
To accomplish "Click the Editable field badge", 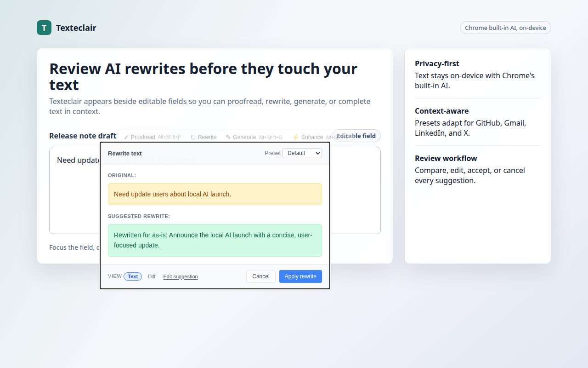I will tap(356, 136).
